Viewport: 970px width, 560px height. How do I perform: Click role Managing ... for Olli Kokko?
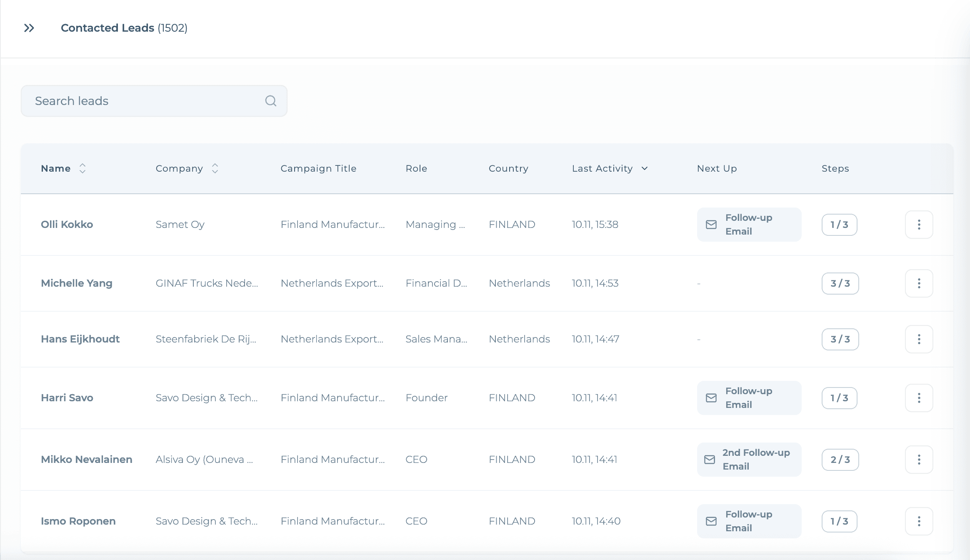pos(435,225)
